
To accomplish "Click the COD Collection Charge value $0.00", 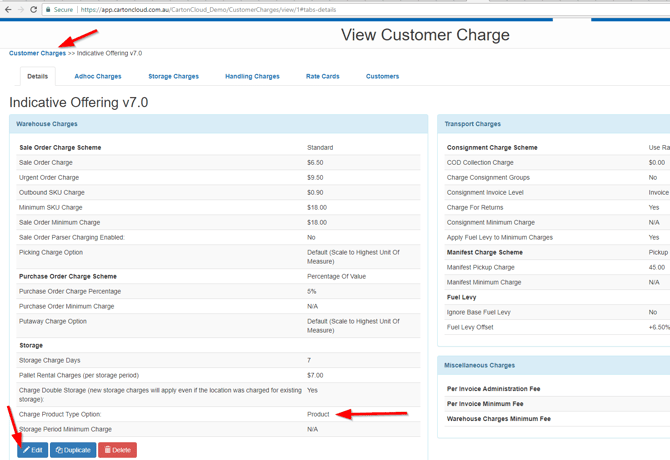I will 656,163.
